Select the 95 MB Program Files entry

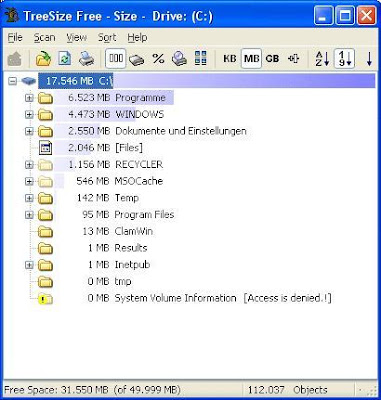pyautogui.click(x=128, y=215)
